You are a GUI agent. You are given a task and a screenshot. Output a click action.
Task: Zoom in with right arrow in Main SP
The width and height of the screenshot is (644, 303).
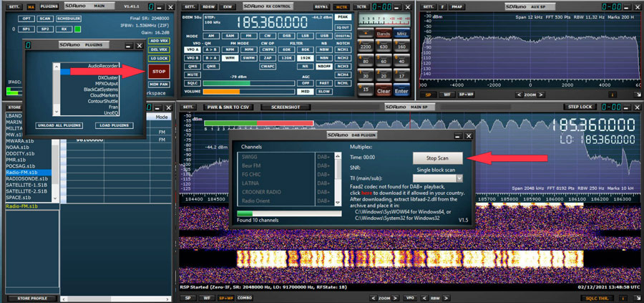(395, 298)
